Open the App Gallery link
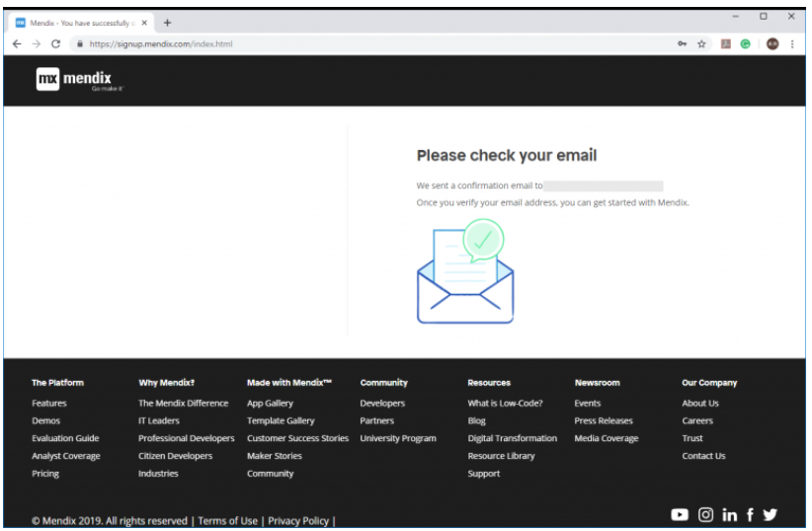 pyautogui.click(x=270, y=403)
